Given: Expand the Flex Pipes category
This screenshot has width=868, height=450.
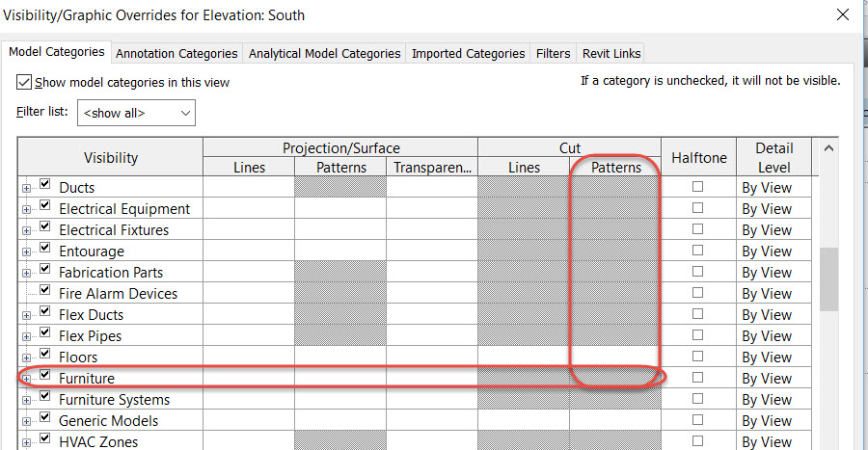Looking at the screenshot, I should pos(26,336).
